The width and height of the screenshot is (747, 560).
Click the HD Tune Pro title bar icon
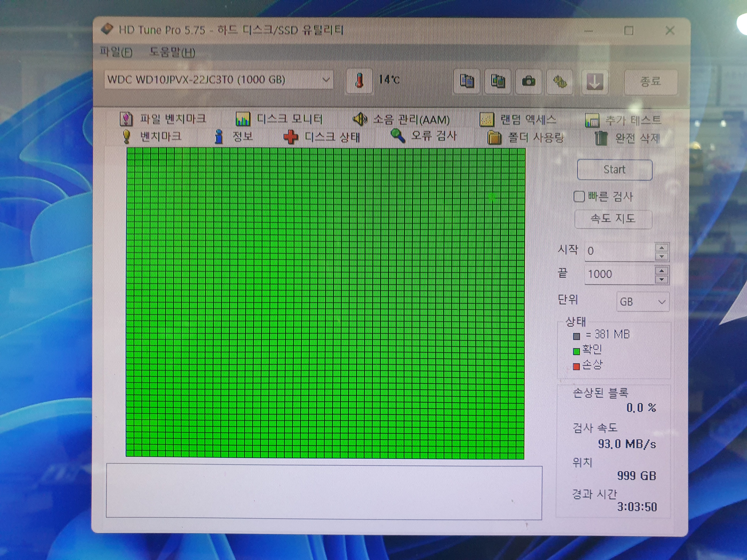(107, 29)
